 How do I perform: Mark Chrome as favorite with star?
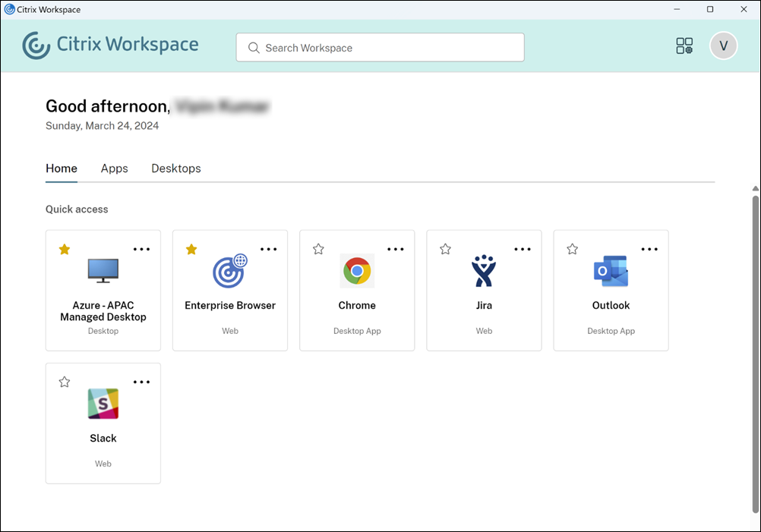(x=318, y=249)
